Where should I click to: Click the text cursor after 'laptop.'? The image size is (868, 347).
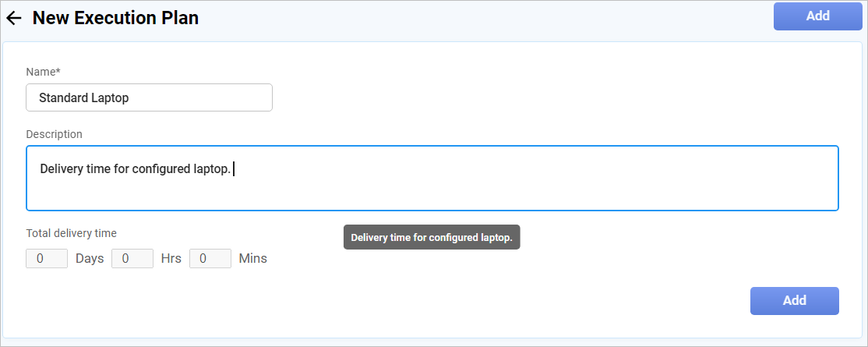234,169
